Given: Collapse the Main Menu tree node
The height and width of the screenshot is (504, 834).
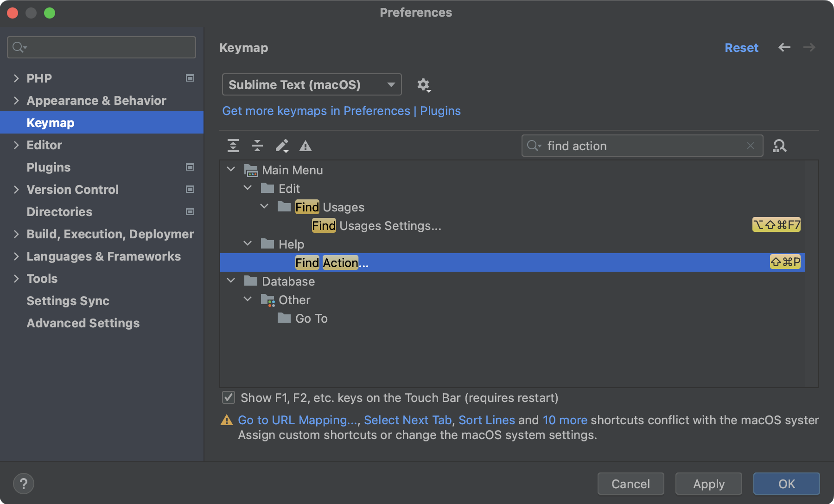Looking at the screenshot, I should 231,170.
